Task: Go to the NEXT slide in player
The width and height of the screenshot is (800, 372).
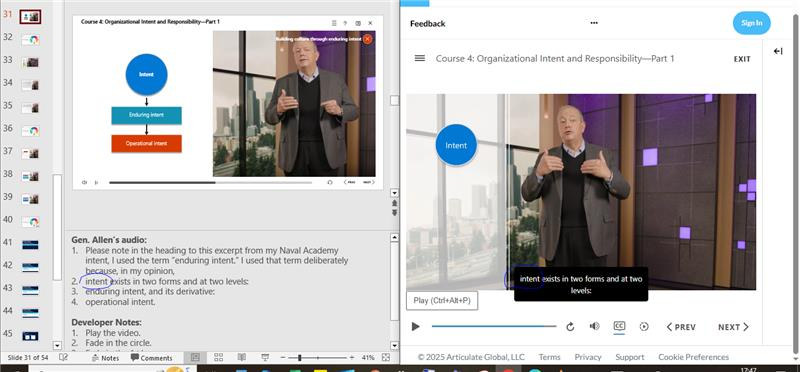Action: pos(733,327)
